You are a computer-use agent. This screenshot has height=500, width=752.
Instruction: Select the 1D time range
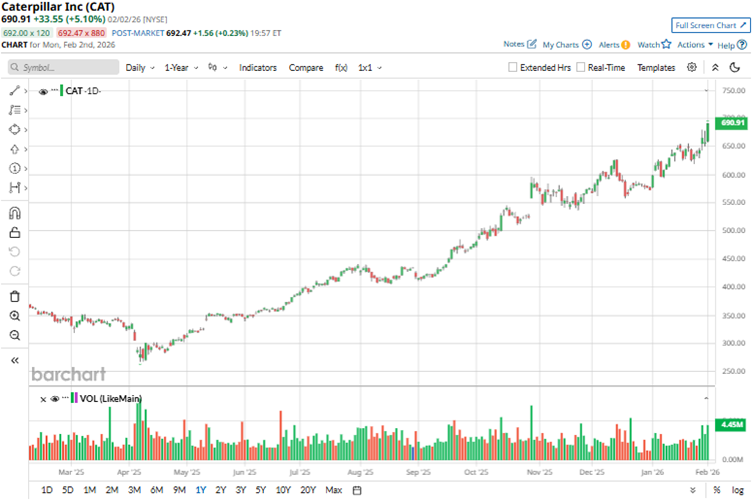point(47,490)
